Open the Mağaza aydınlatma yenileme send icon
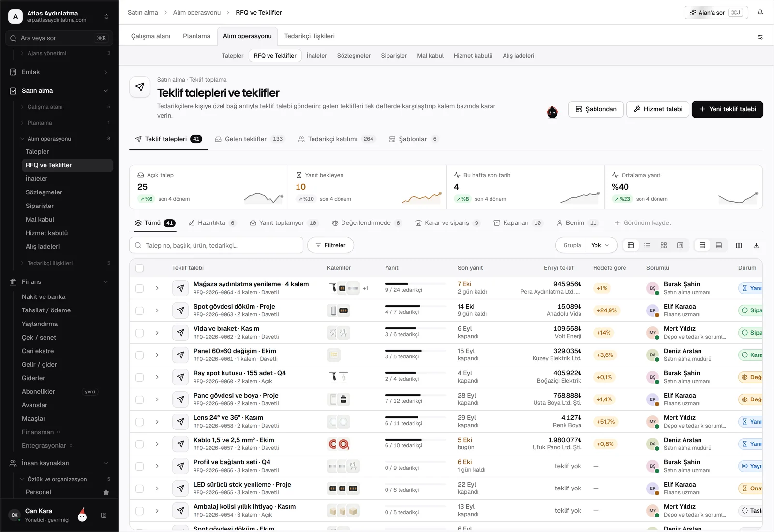The height and width of the screenshot is (532, 774). 180,288
